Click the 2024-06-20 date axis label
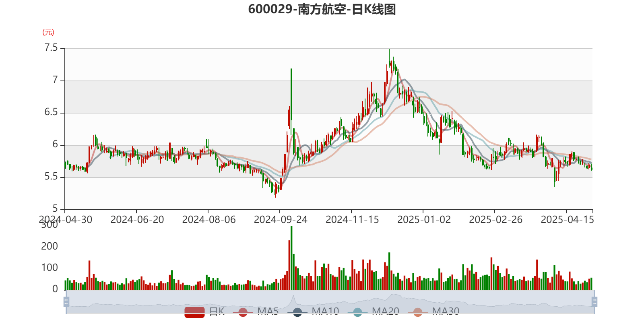This screenshot has width=644, height=322. pyautogui.click(x=137, y=220)
